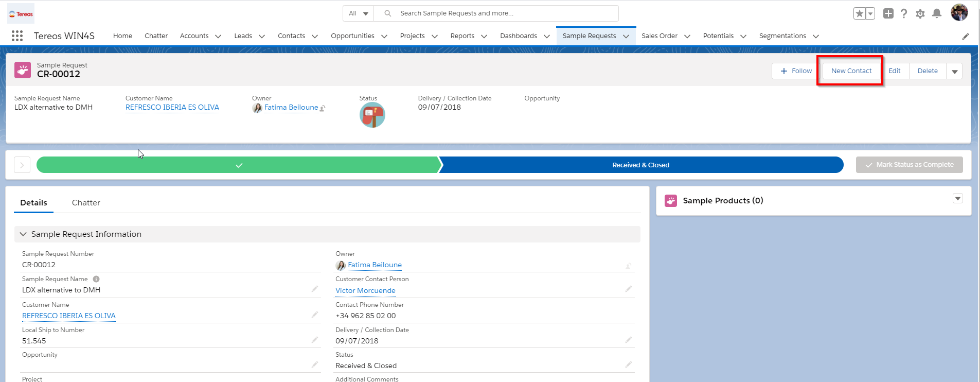Open the Notifications bell
This screenshot has width=980, height=382.
[937, 13]
